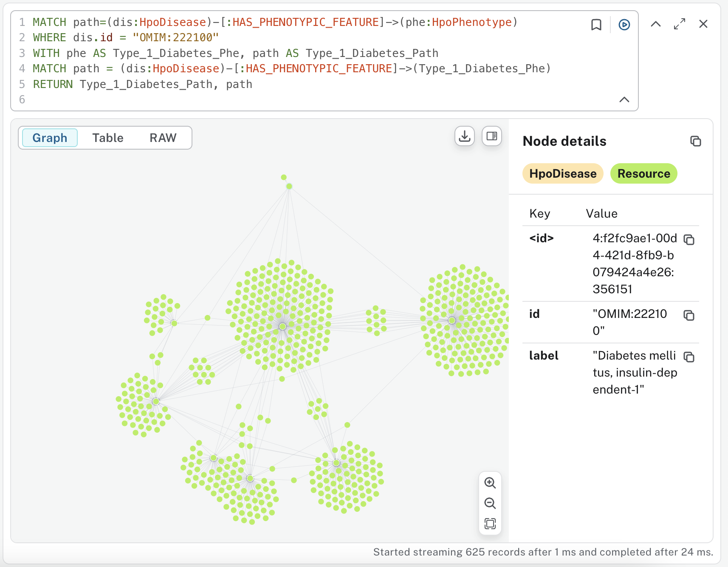Switch to the RAW view tab
728x567 pixels.
pyautogui.click(x=163, y=138)
